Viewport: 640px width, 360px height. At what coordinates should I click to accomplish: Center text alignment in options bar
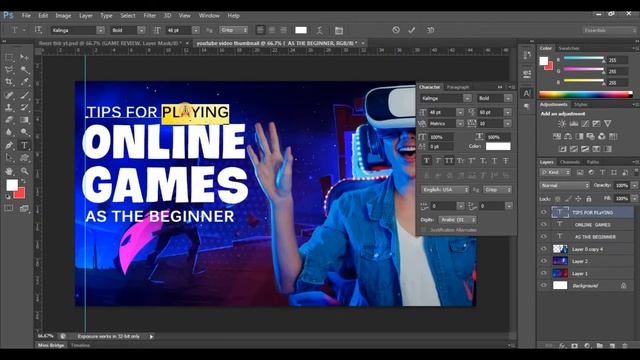point(271,30)
